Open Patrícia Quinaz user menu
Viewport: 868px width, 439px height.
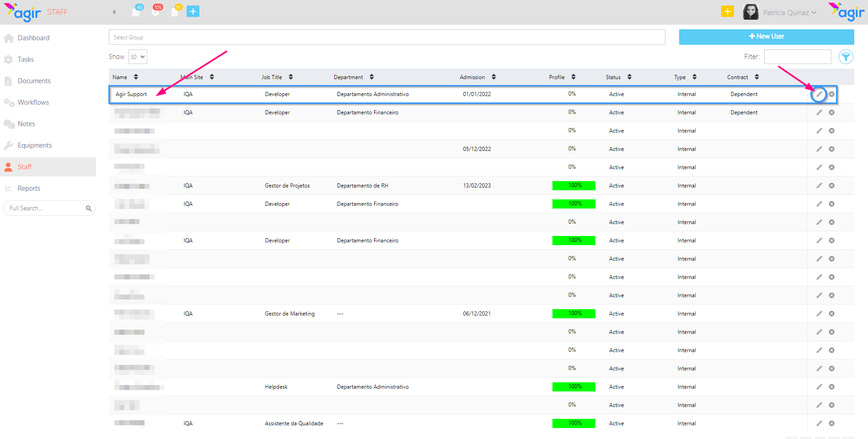pyautogui.click(x=789, y=12)
